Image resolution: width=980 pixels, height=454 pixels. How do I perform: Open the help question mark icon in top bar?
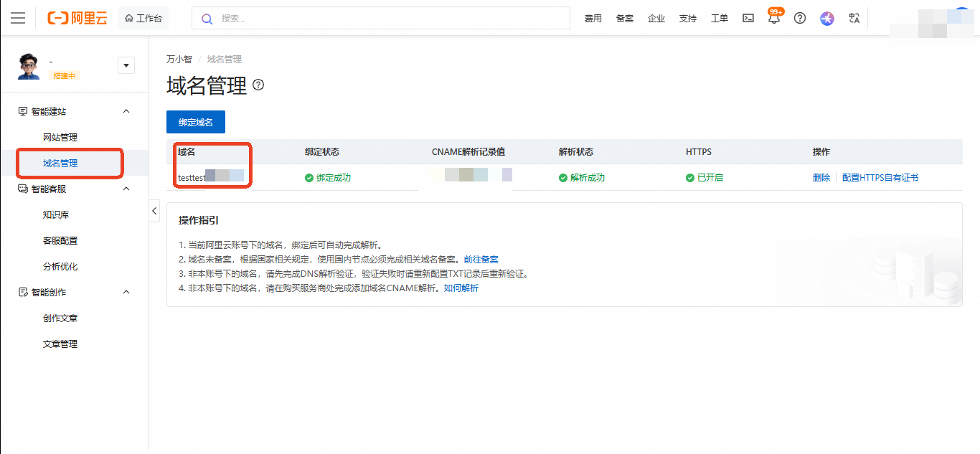pos(800,19)
